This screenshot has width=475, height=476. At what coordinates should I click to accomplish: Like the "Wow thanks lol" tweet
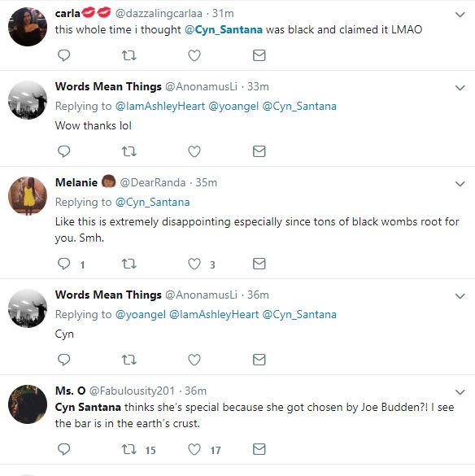(x=194, y=151)
